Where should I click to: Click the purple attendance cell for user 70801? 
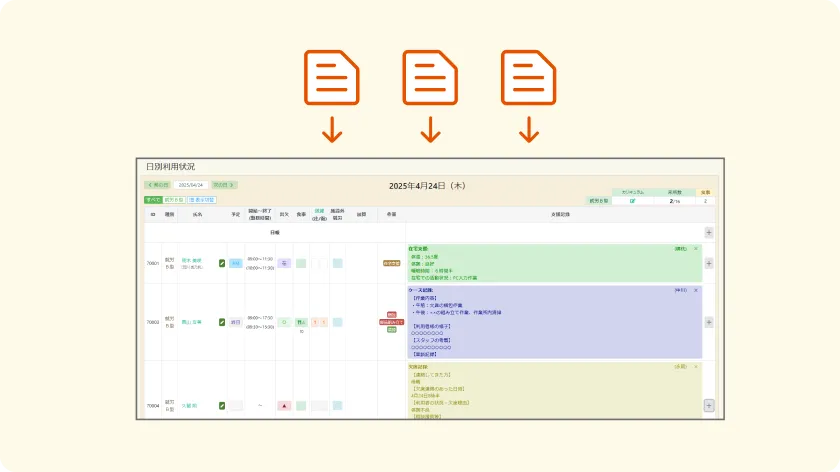tap(284, 263)
